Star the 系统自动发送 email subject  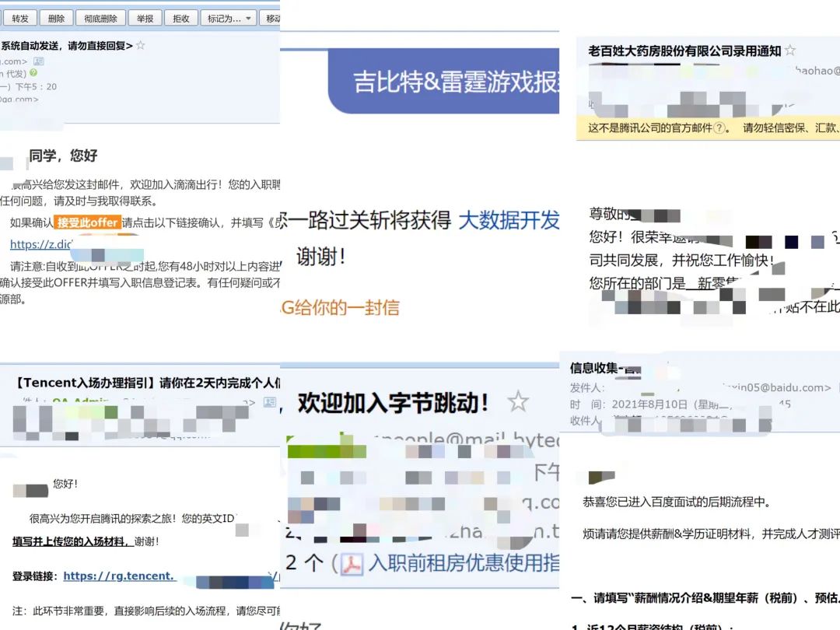click(140, 46)
